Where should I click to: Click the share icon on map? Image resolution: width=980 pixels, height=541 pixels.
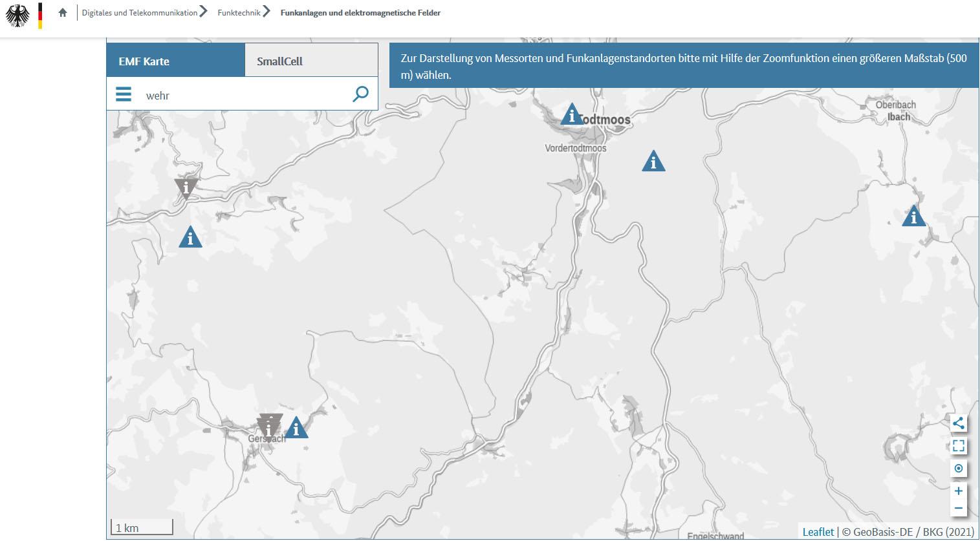click(x=958, y=423)
